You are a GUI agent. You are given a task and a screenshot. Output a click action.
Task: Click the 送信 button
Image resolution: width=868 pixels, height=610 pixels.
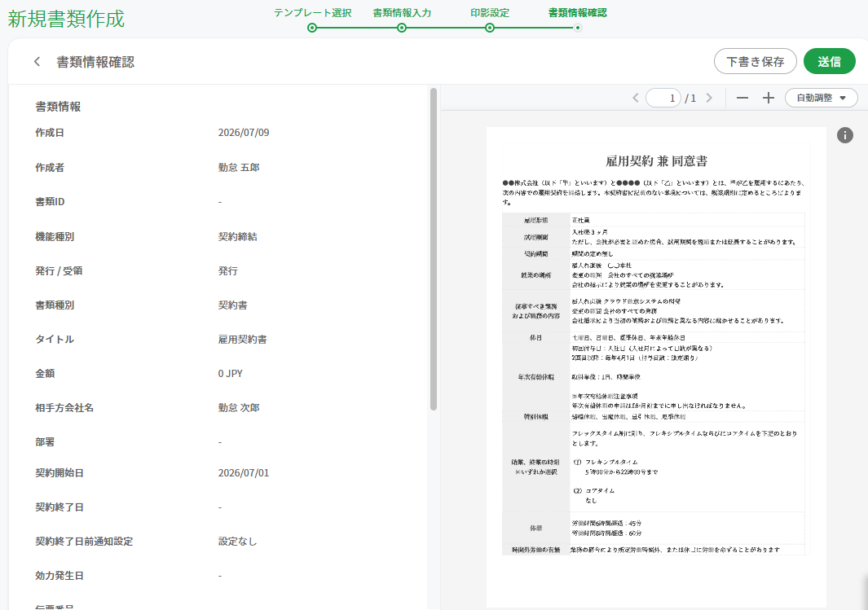(829, 61)
